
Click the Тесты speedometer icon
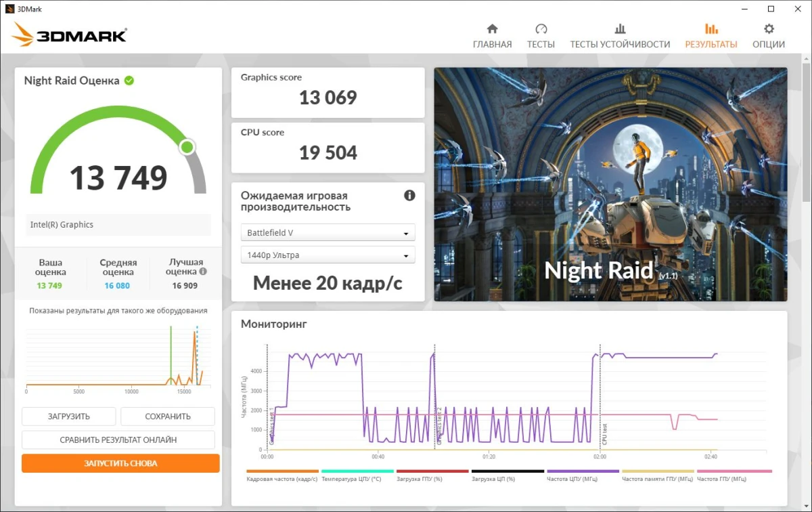[541, 28]
